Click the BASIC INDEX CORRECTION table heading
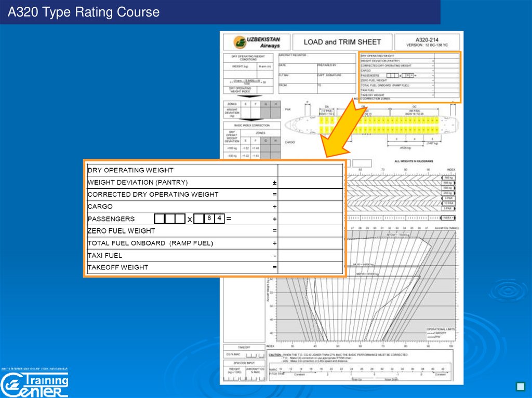Screen dimensions: 532x398 pyautogui.click(x=252, y=126)
